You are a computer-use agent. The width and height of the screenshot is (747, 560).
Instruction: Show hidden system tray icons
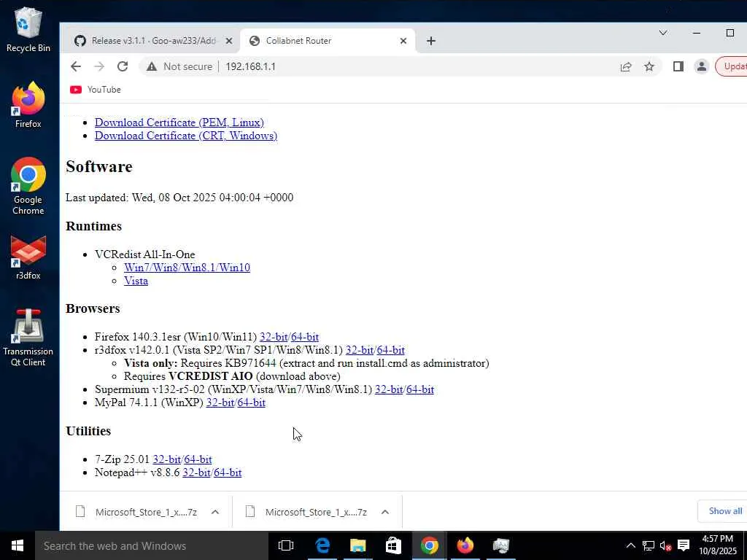click(x=630, y=545)
